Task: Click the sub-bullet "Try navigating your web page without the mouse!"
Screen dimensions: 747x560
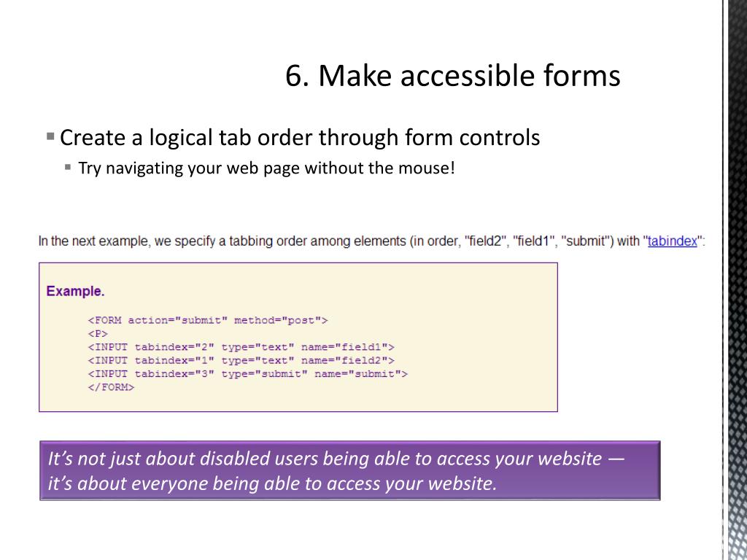Action: pyautogui.click(x=266, y=168)
